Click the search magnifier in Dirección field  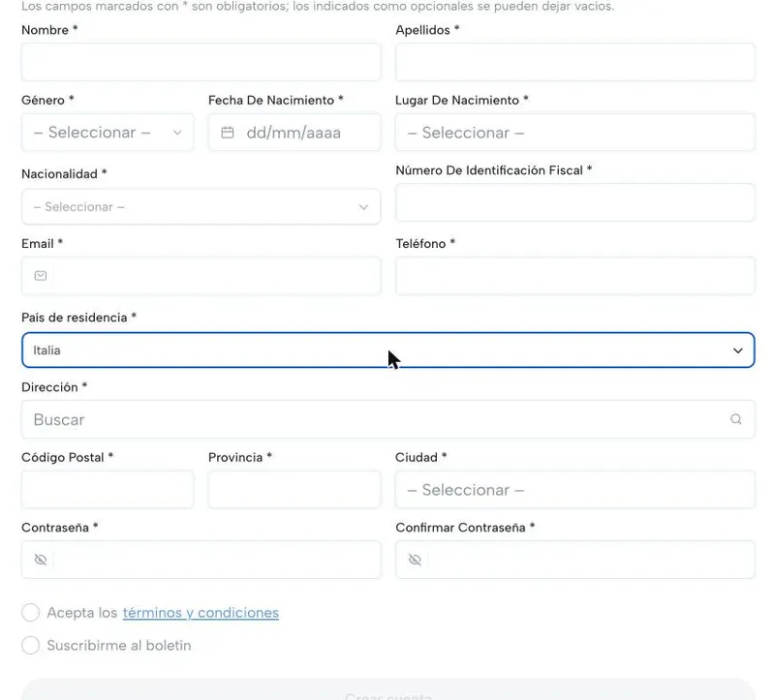736,419
